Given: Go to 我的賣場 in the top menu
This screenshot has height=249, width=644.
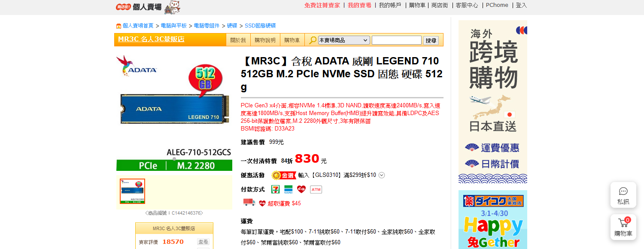Looking at the screenshot, I should (359, 5).
